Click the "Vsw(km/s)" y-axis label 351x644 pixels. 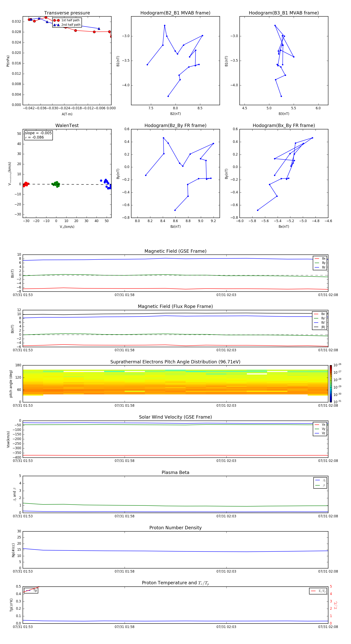8,439
